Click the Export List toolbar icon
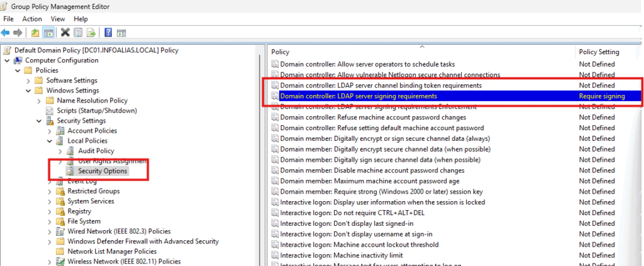The height and width of the screenshot is (266, 644). (x=91, y=33)
